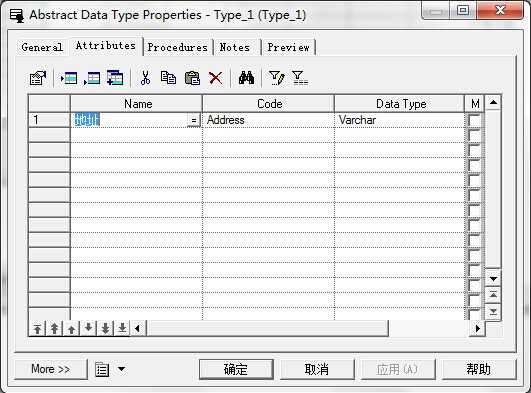Image resolution: width=531 pixels, height=393 pixels.
Task: Cancel with the 取消 button
Action: 317,369
